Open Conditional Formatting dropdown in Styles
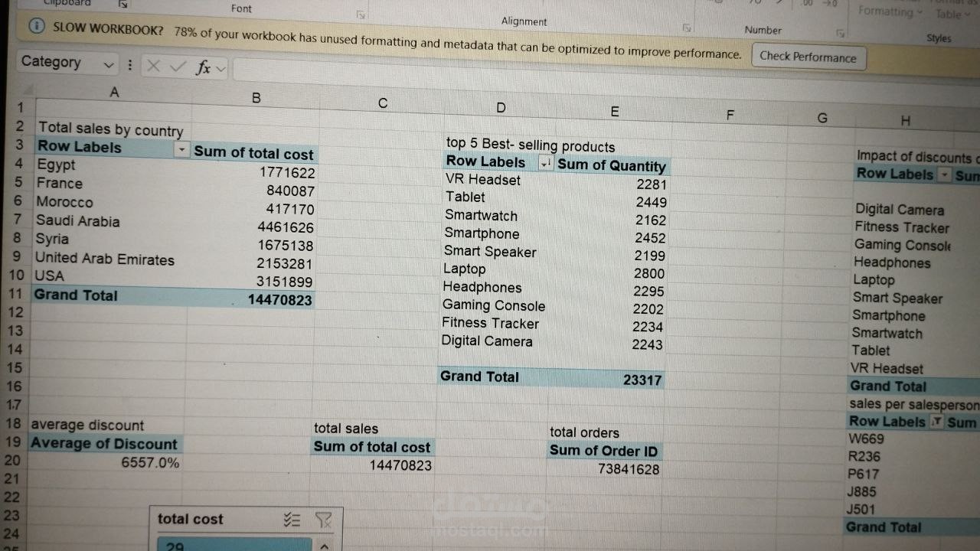Screen dimensions: 980x551 (890, 11)
